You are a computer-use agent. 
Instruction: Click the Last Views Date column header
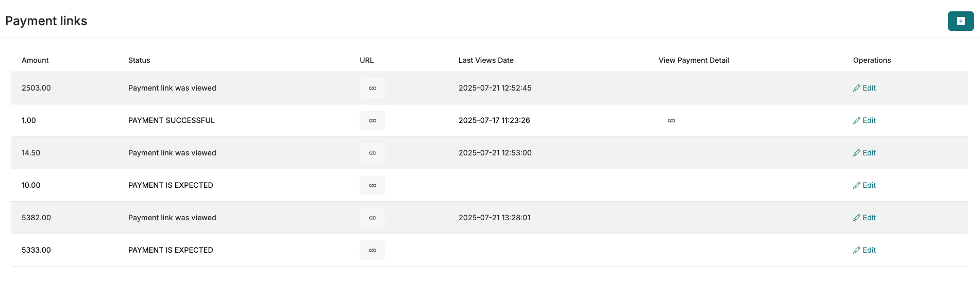coord(486,60)
